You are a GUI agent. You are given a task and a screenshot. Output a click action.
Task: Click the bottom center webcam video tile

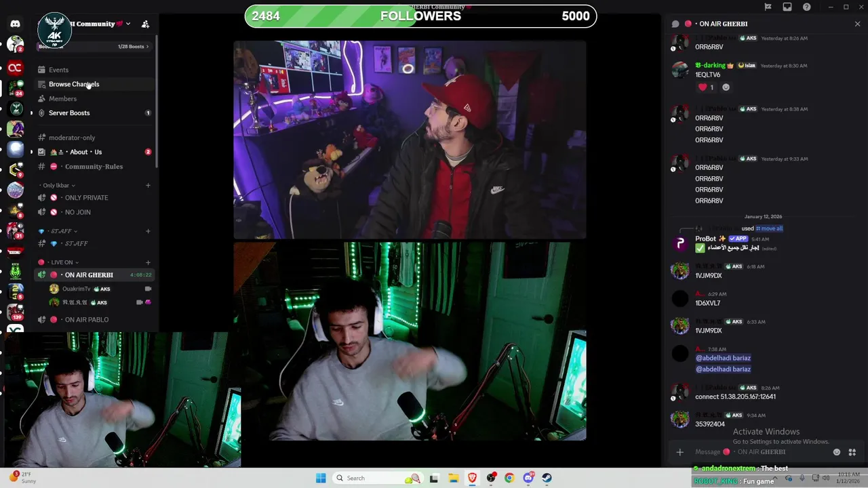[410, 342]
